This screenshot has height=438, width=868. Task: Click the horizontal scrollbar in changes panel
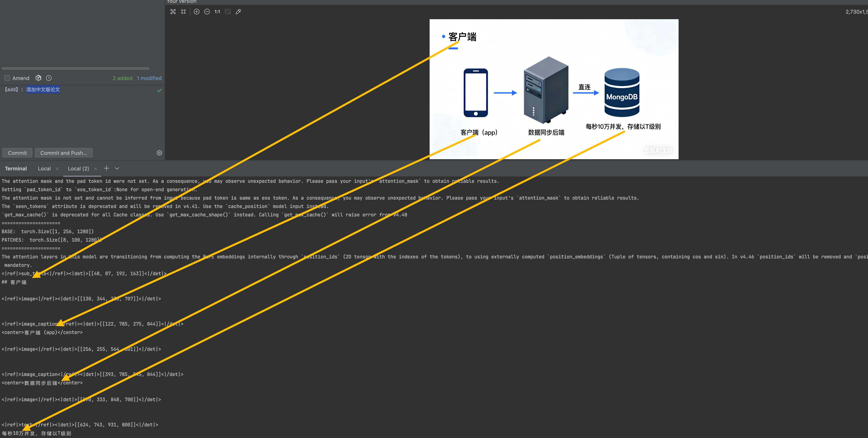[76, 68]
